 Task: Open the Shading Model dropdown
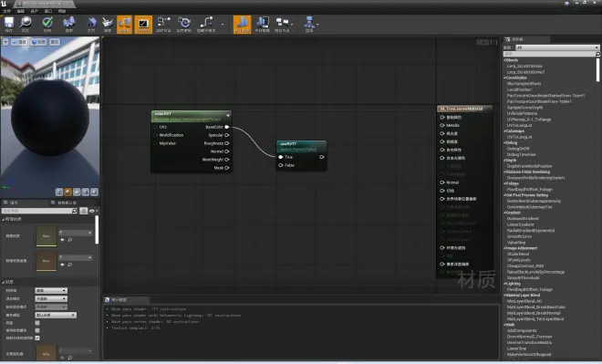point(56,315)
